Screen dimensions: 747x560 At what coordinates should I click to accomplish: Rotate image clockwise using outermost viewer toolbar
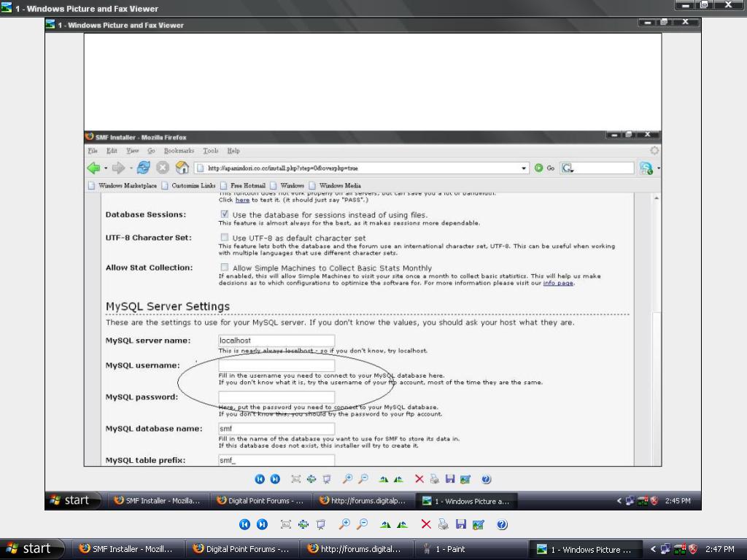click(385, 525)
